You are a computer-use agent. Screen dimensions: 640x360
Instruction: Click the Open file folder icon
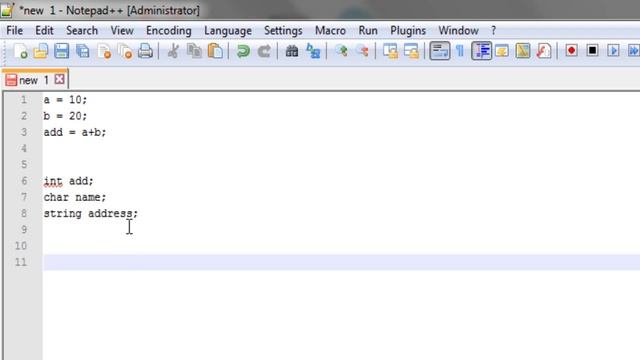tap(41, 51)
